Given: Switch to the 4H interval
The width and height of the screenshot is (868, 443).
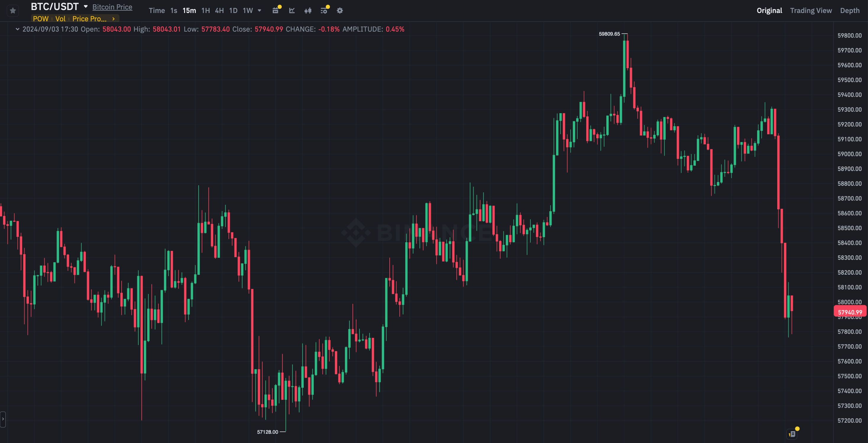Looking at the screenshot, I should [219, 10].
